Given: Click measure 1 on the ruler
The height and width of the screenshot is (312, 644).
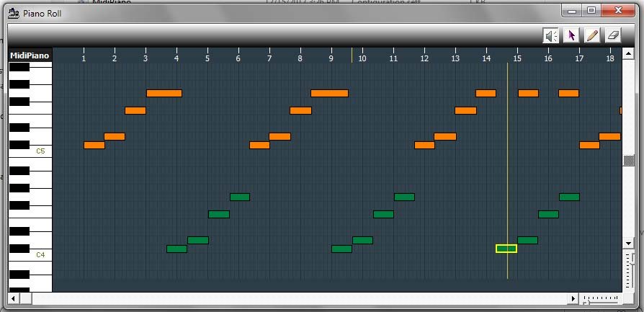Looking at the screenshot, I should 84,58.
